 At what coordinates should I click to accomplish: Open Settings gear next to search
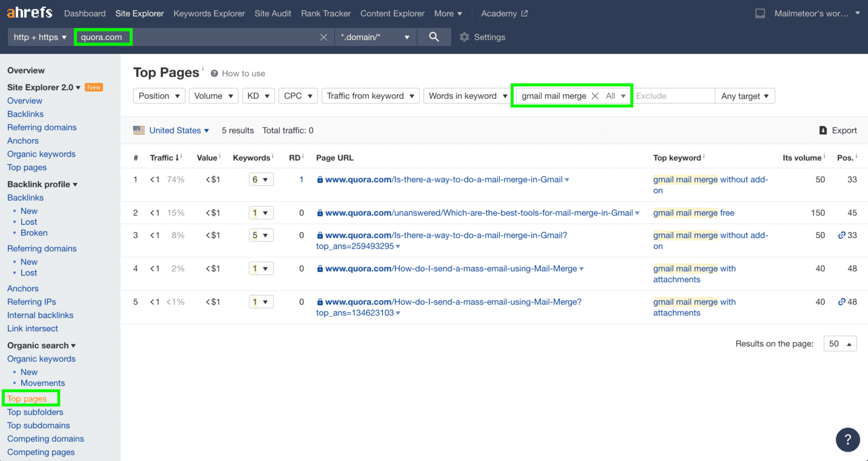pos(465,37)
